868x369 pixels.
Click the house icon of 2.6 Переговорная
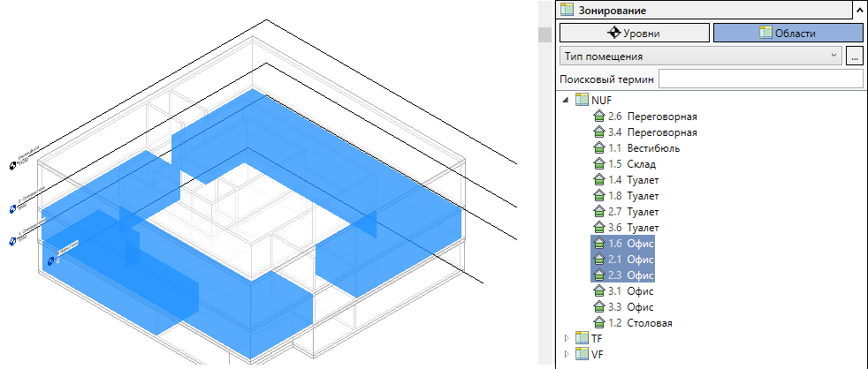click(x=598, y=117)
